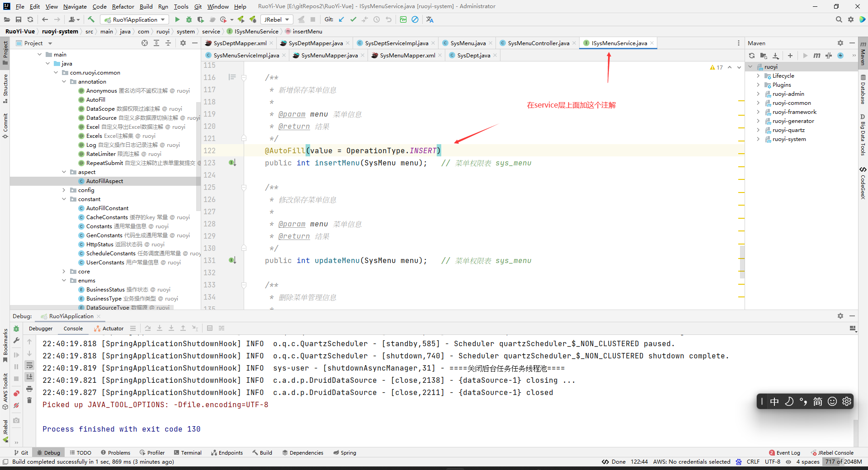Open Git Show History clock icon
The image size is (868, 470).
(377, 19)
